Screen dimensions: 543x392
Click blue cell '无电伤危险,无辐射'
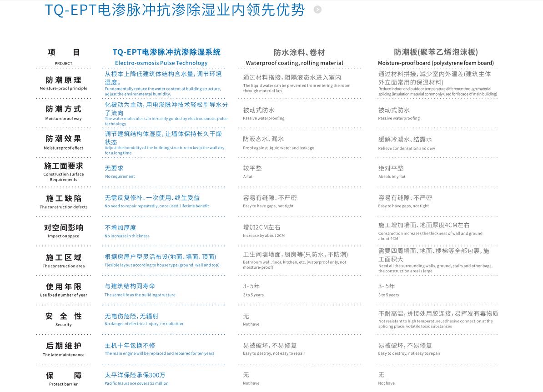click(x=131, y=316)
